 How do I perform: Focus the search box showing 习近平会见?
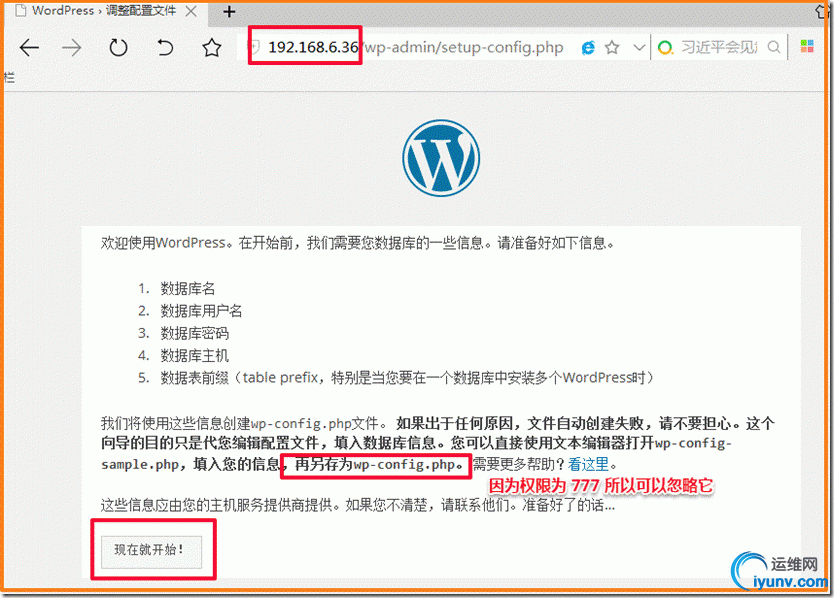point(719,48)
